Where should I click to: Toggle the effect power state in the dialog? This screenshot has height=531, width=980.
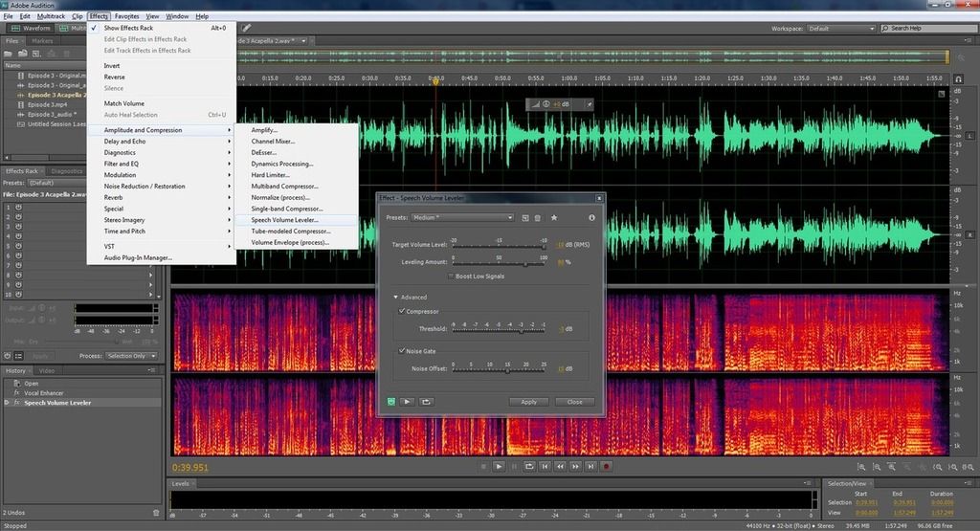(x=391, y=402)
